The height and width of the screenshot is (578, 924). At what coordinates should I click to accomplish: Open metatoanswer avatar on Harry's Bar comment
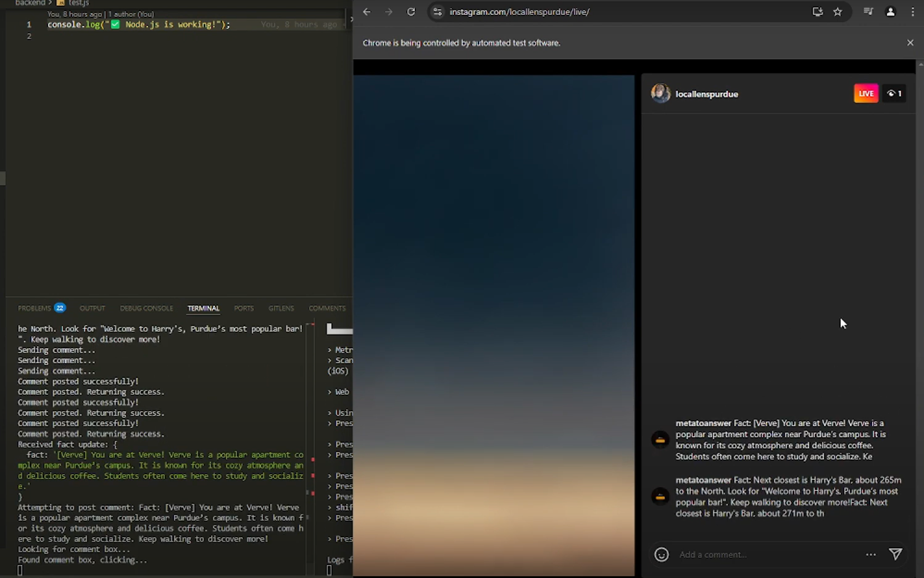[660, 496]
